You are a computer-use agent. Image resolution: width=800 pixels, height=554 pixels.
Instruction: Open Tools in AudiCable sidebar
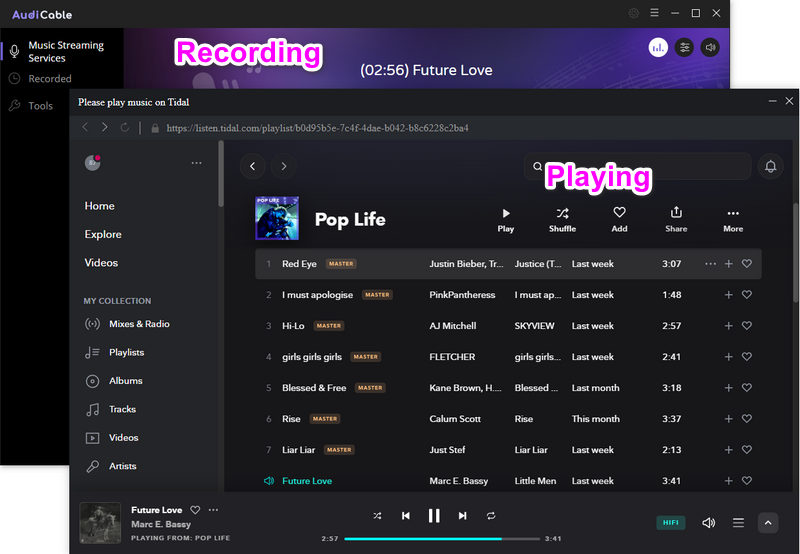(40, 106)
